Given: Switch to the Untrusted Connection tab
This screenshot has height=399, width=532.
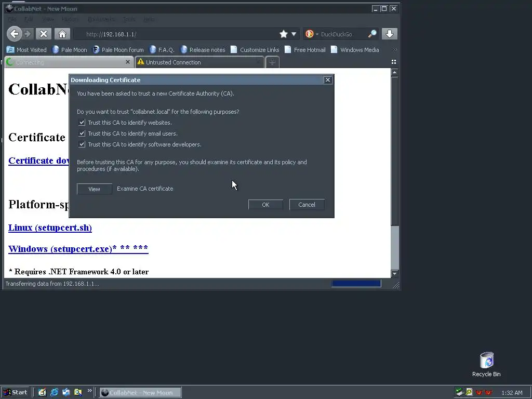Looking at the screenshot, I should 199,62.
